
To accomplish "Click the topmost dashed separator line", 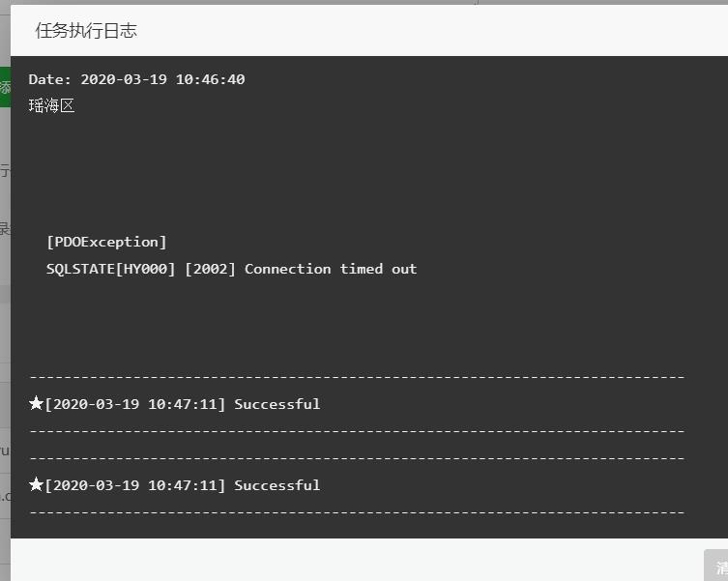I will tap(357, 377).
